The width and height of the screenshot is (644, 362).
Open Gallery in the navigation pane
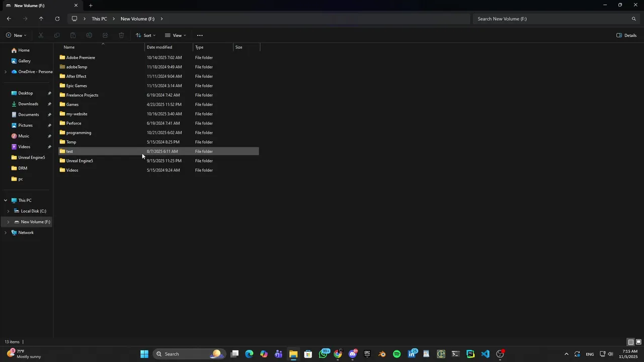pos(24,61)
